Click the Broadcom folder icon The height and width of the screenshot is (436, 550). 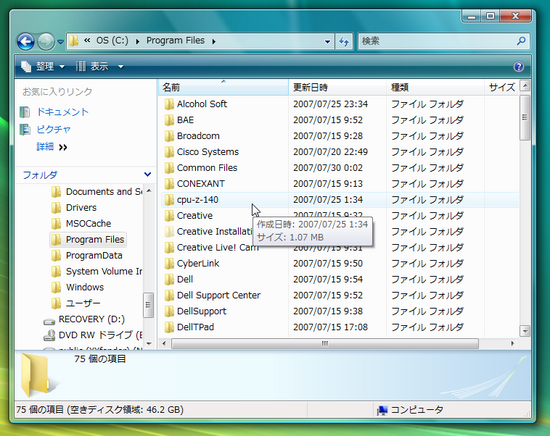[169, 136]
